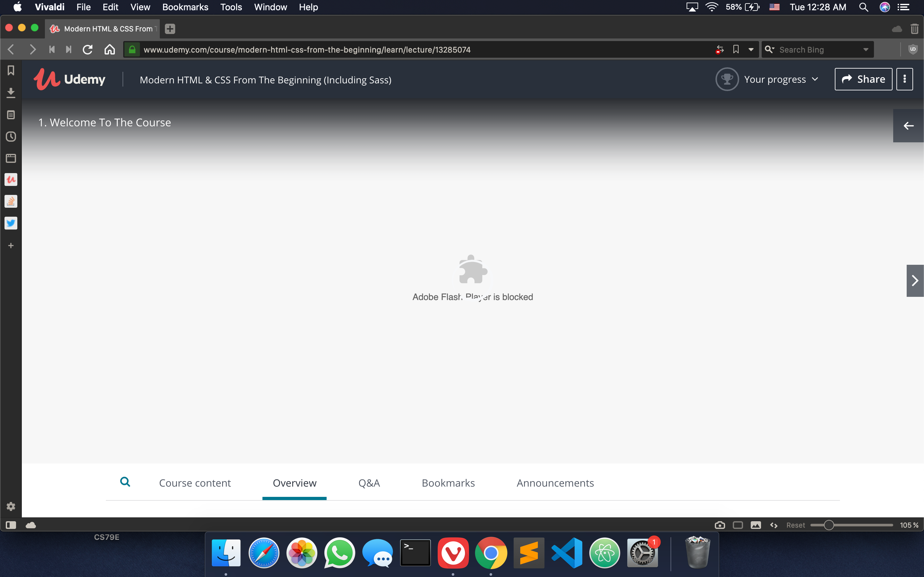Screen dimensions: 924x577
Task: Switch to Course Content tab
Action: point(195,483)
